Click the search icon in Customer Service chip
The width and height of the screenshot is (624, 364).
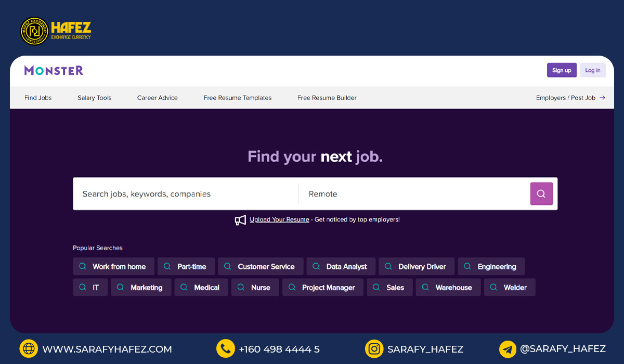[227, 266]
